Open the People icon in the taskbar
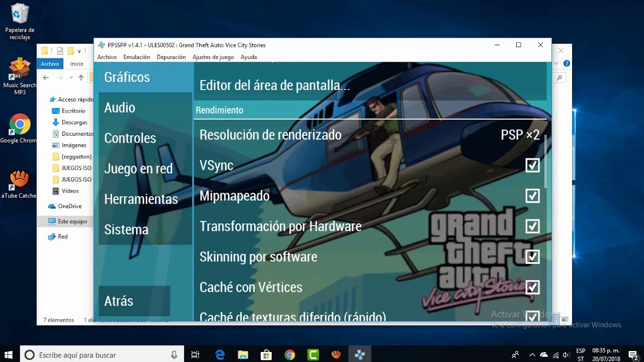 (515, 354)
